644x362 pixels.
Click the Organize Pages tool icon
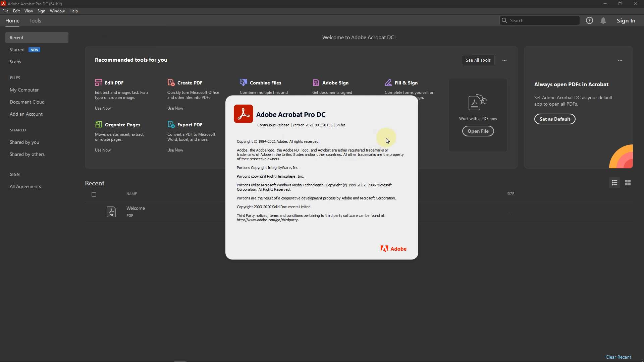tap(98, 124)
